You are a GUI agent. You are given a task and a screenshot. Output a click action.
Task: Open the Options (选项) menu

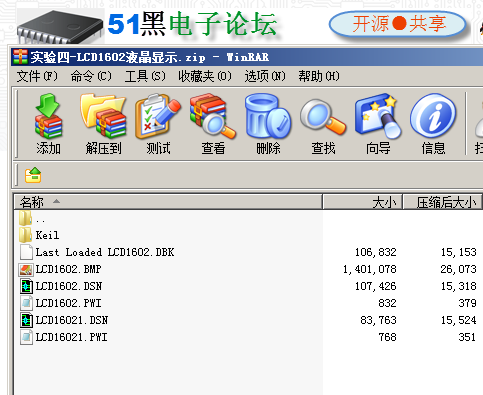click(265, 76)
